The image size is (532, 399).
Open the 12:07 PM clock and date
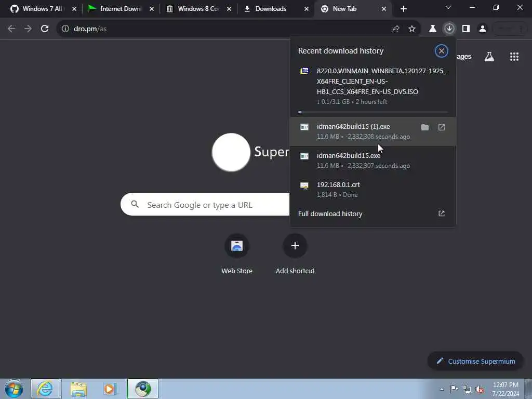(x=506, y=389)
